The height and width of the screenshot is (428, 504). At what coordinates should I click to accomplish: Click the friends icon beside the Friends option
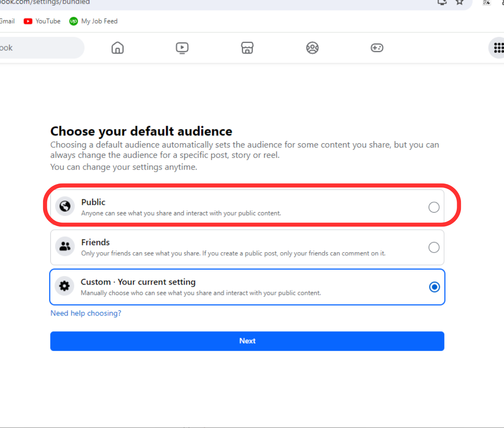pos(65,247)
